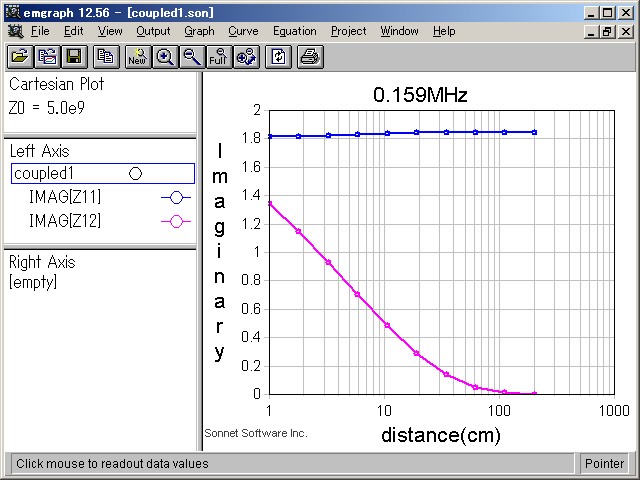
Task: Click the blue IMAG[Z11] legend marker
Action: point(176,198)
